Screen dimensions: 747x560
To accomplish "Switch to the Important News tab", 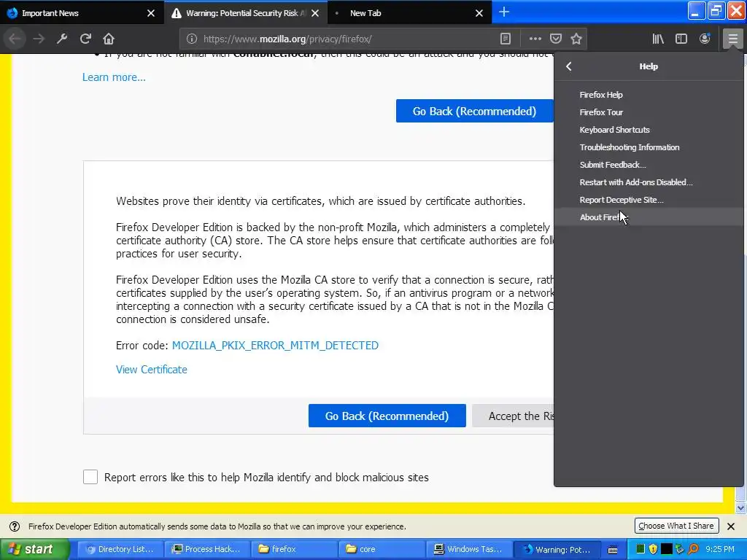I will click(x=82, y=13).
